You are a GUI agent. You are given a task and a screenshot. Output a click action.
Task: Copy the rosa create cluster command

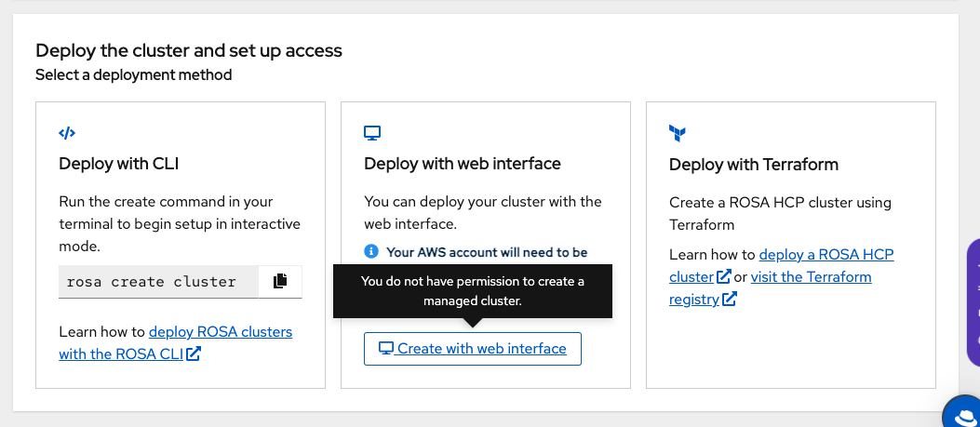tap(280, 281)
